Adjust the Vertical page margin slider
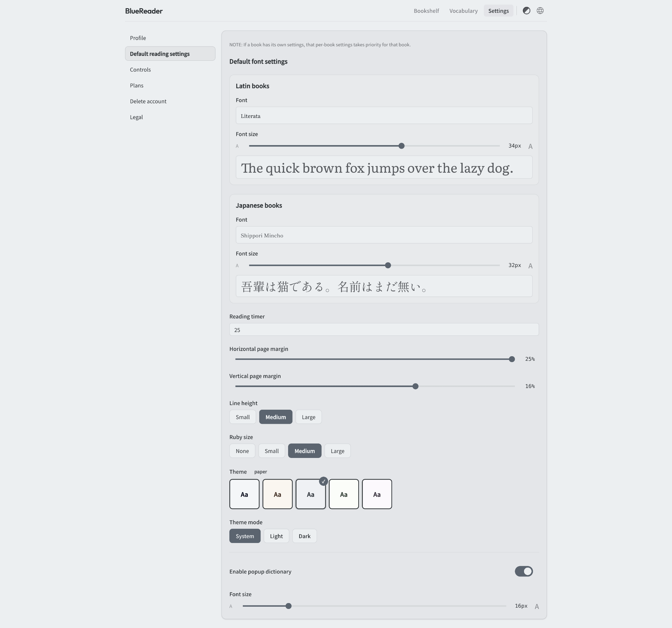672x628 pixels. (x=375, y=386)
